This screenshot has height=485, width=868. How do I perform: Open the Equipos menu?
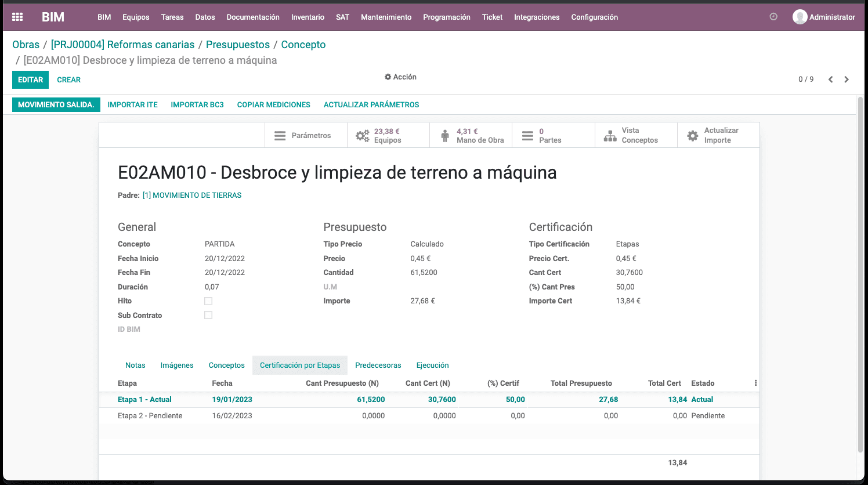pos(136,17)
